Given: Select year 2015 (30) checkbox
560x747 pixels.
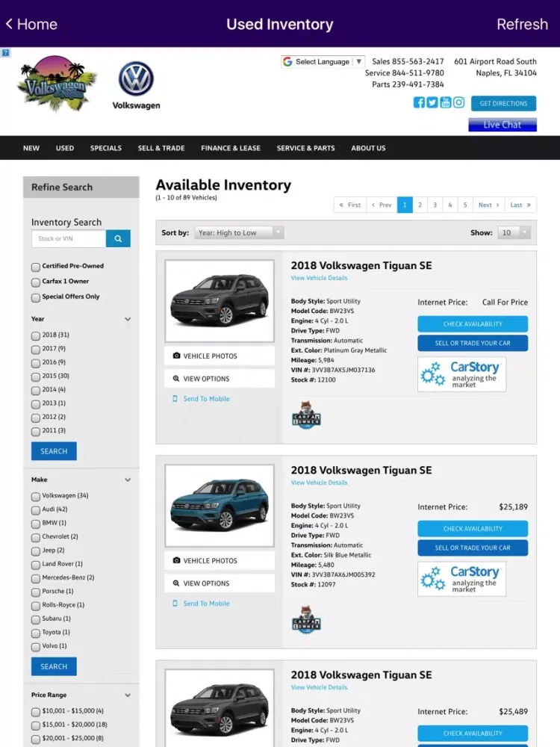Looking at the screenshot, I should (36, 377).
